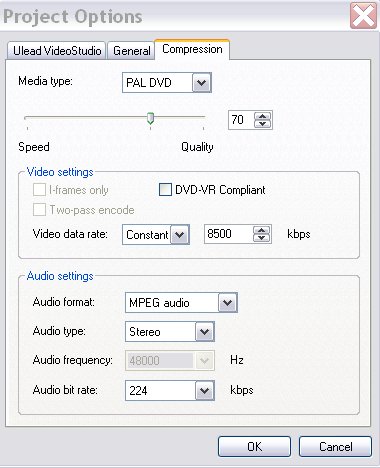Increase video data rate with up arrow
The height and width of the screenshot is (468, 380).
tap(262, 230)
